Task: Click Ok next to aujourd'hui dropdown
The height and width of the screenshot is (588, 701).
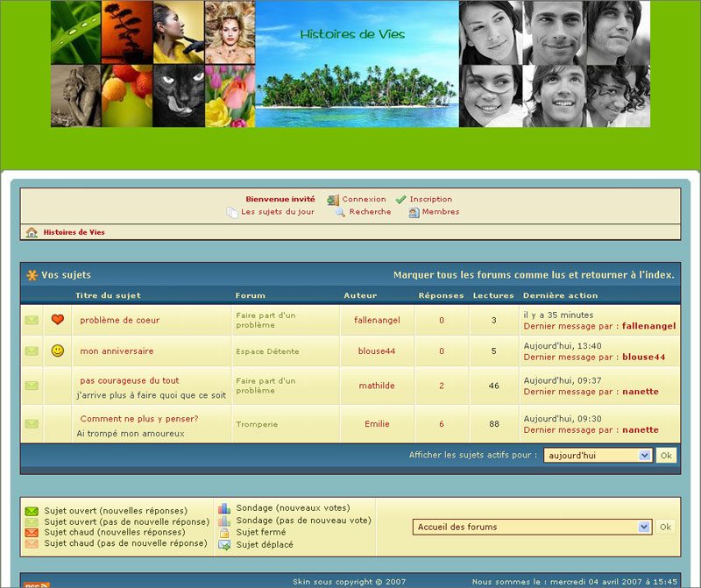Action: 666,455
